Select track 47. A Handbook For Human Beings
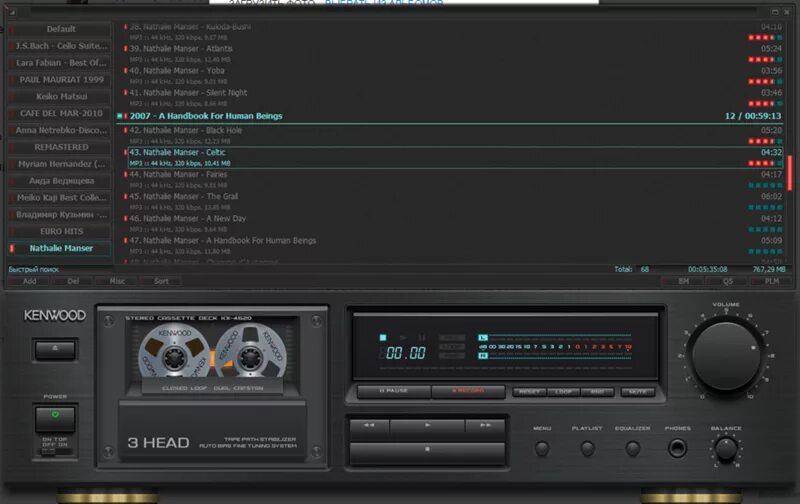Image resolution: width=800 pixels, height=504 pixels. tap(454, 245)
